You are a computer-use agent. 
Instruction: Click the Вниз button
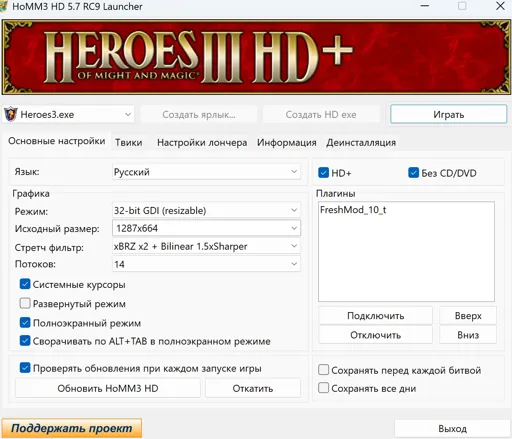coord(468,335)
